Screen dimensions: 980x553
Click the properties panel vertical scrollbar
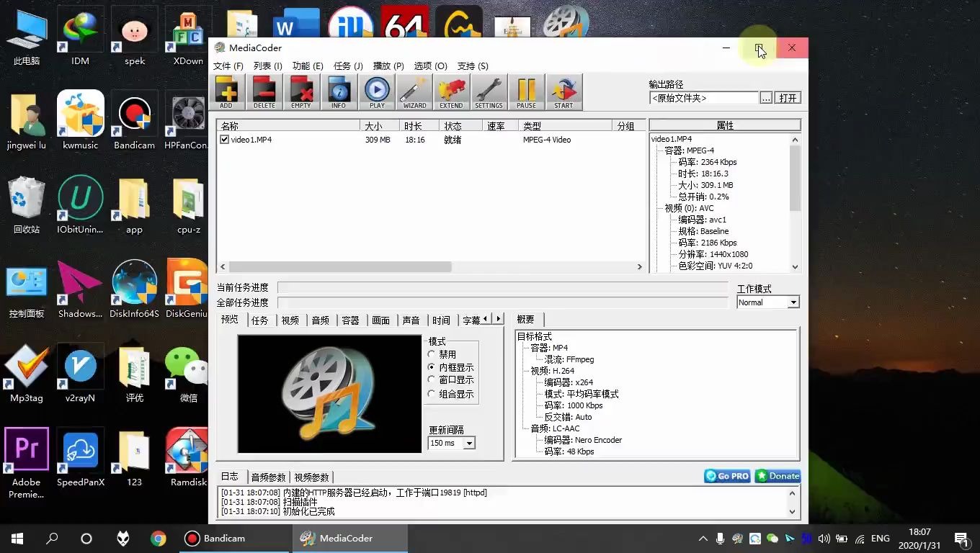tap(796, 203)
